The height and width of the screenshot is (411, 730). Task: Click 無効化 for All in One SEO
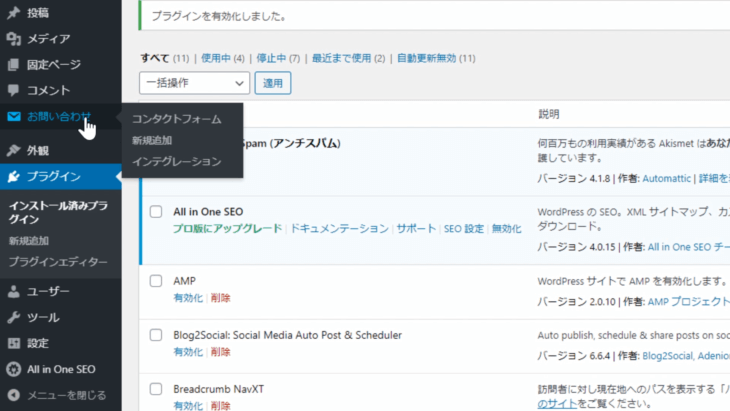[507, 229]
